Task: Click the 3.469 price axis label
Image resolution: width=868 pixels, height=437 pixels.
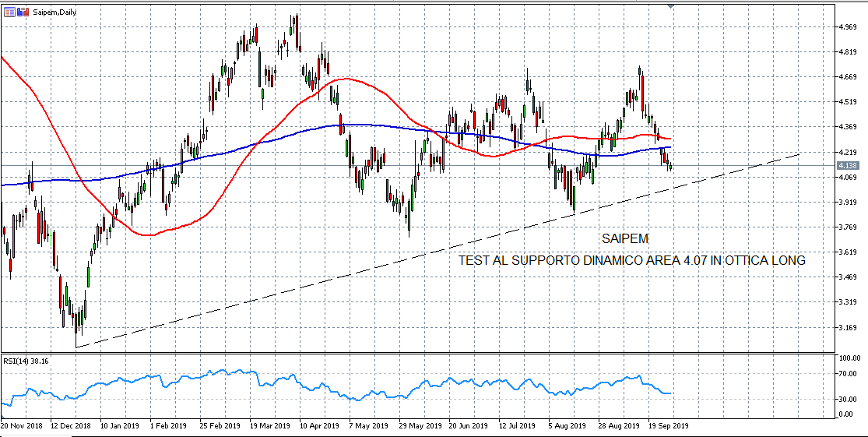Action: pyautogui.click(x=848, y=277)
